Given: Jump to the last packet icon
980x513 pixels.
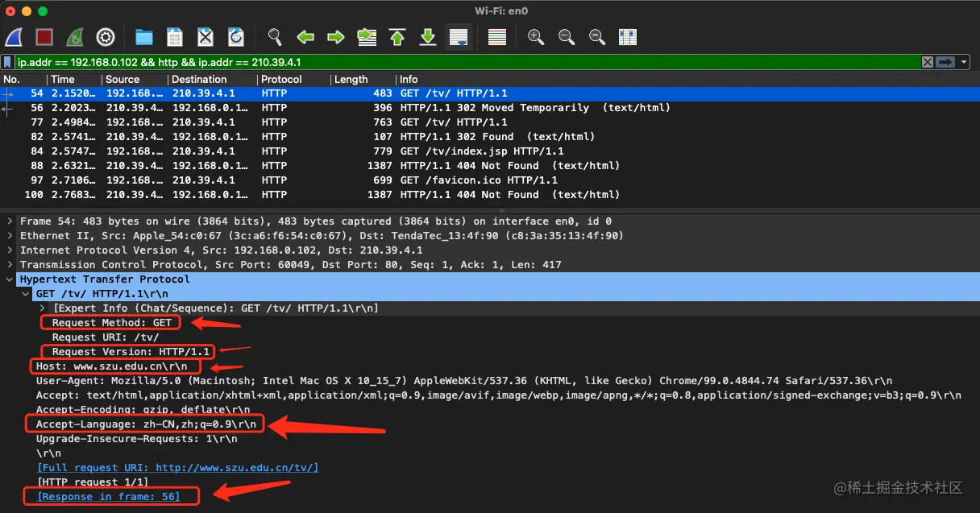Looking at the screenshot, I should coord(428,37).
